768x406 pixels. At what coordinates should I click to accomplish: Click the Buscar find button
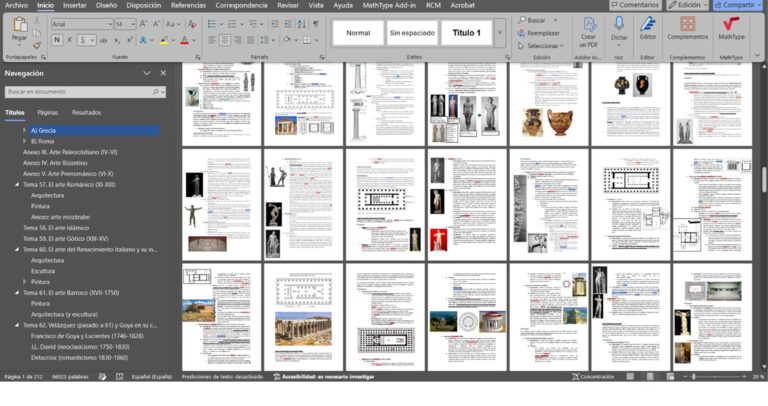[531, 21]
